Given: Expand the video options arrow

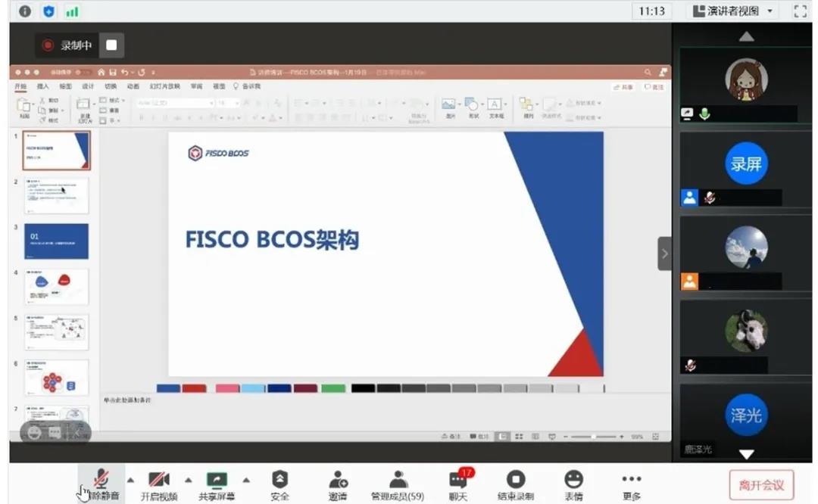Looking at the screenshot, I should 189,480.
